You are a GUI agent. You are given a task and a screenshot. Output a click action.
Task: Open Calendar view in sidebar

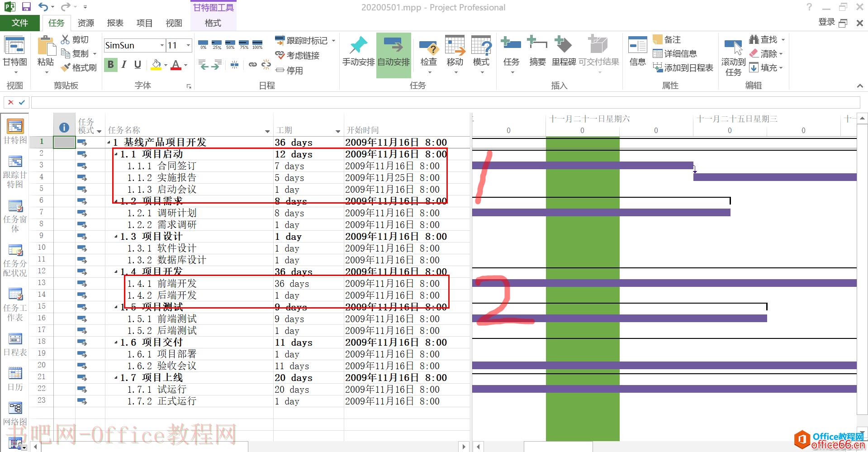(x=15, y=379)
